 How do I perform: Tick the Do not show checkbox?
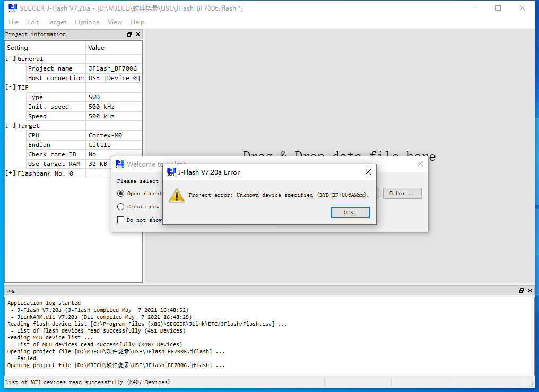click(120, 220)
